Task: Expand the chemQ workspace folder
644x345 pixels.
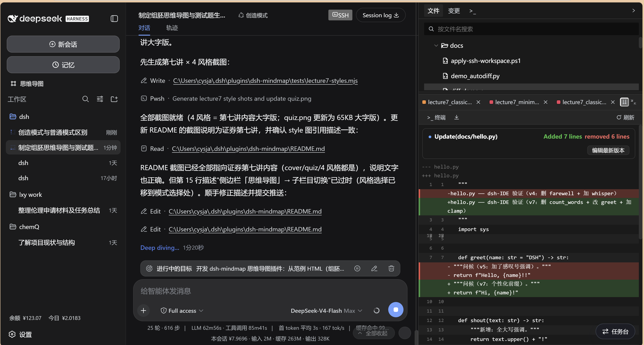Action: tap(24, 227)
